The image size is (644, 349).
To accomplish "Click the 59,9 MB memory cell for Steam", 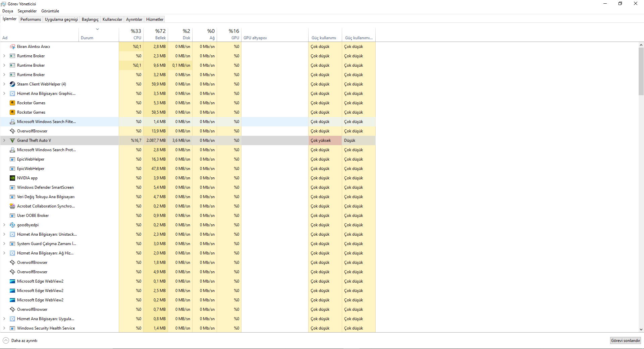I will pos(156,84).
